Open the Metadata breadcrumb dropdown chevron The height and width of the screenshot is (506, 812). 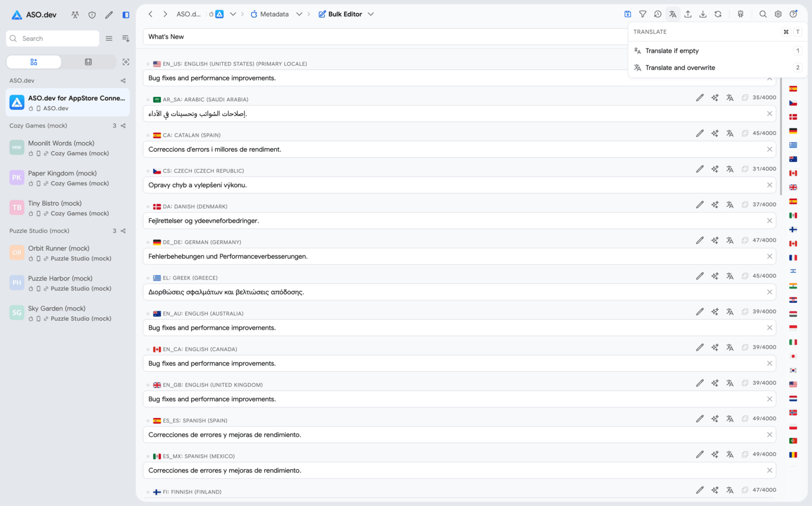[299, 14]
